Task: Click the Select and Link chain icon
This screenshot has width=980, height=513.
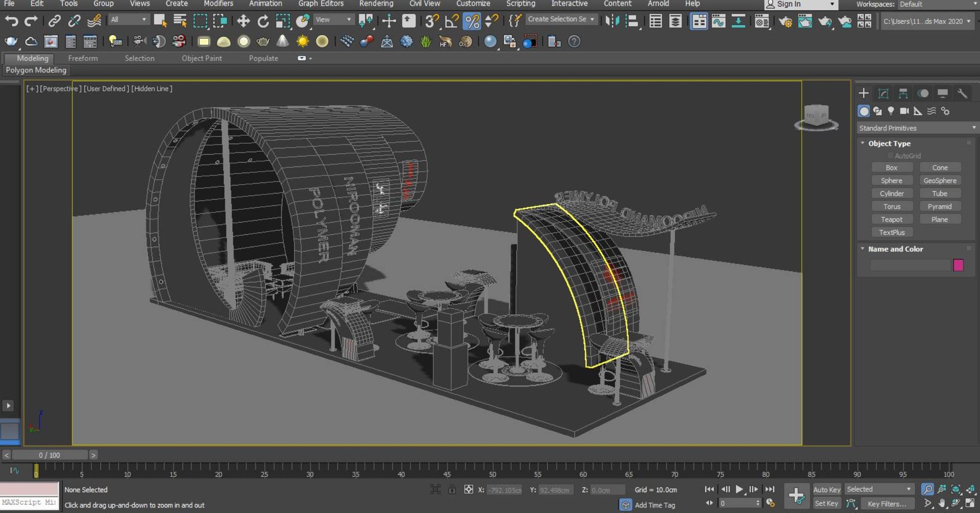Action: tap(54, 21)
